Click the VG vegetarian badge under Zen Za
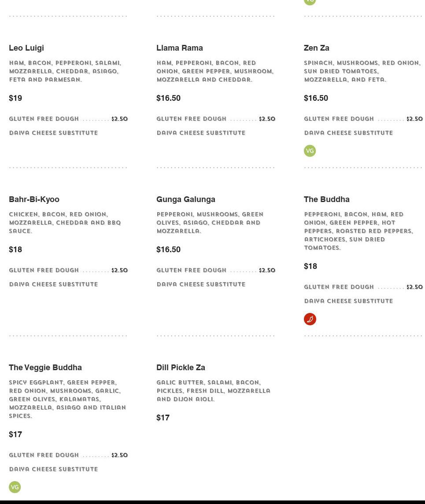The width and height of the screenshot is (425, 504). 310,151
